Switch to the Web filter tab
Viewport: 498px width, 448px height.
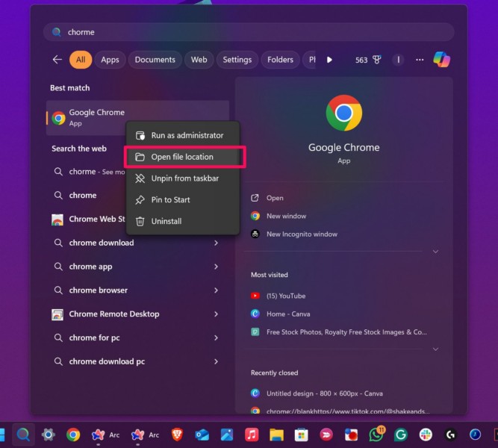pyautogui.click(x=199, y=60)
